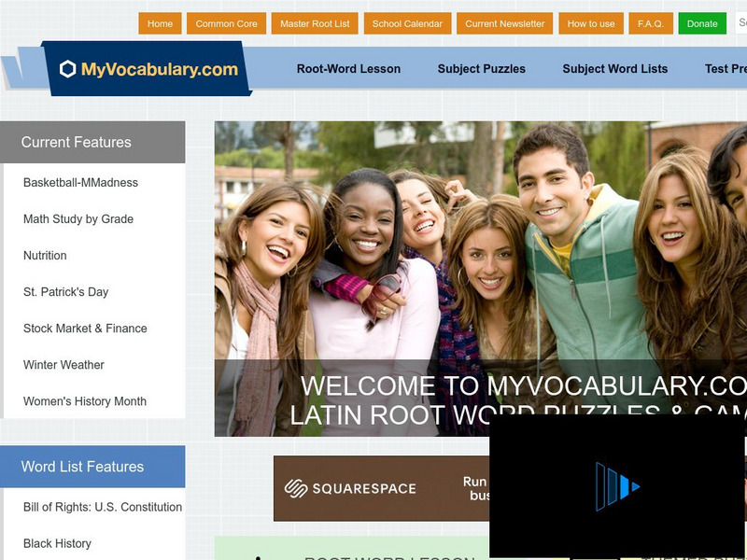Open St. Patrick's Day feature
This screenshot has width=747, height=560.
click(65, 292)
